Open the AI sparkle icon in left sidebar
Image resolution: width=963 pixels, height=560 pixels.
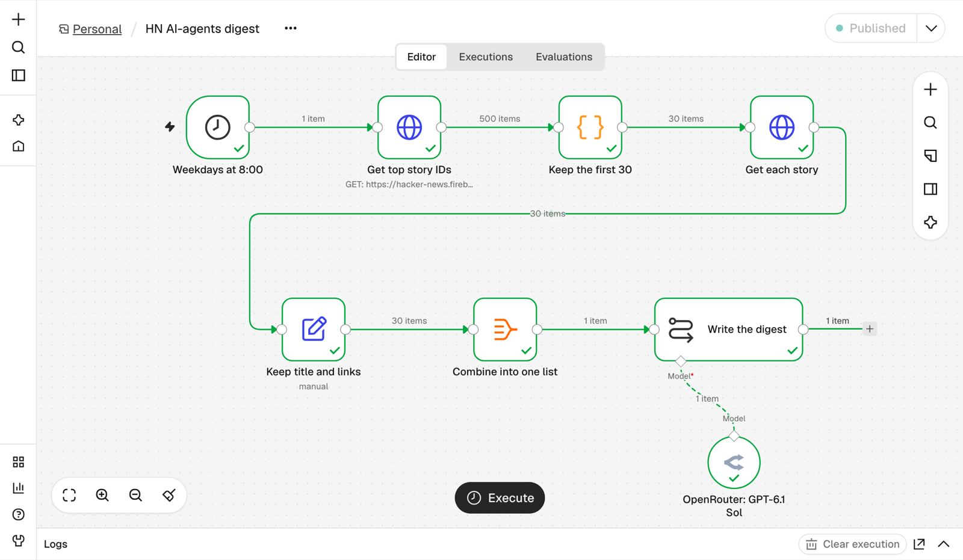point(19,120)
